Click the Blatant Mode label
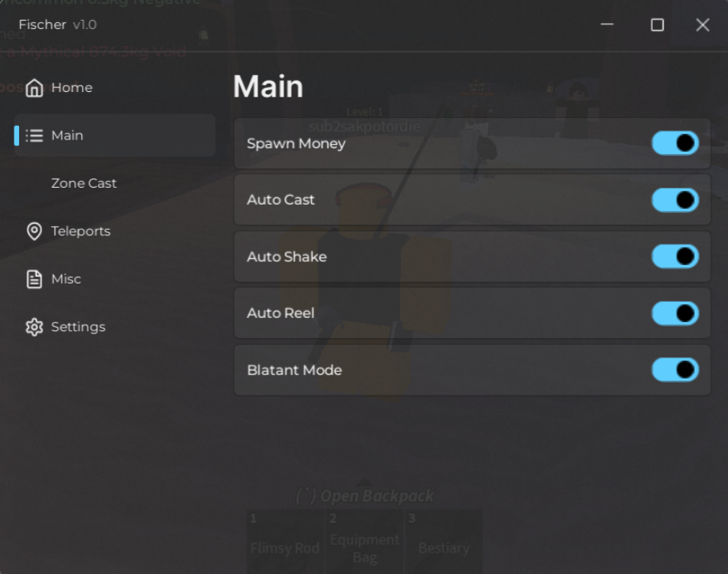 [x=294, y=369]
